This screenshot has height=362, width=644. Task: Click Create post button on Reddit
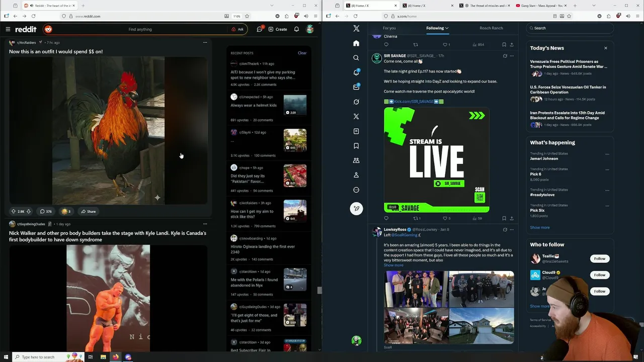[278, 29]
